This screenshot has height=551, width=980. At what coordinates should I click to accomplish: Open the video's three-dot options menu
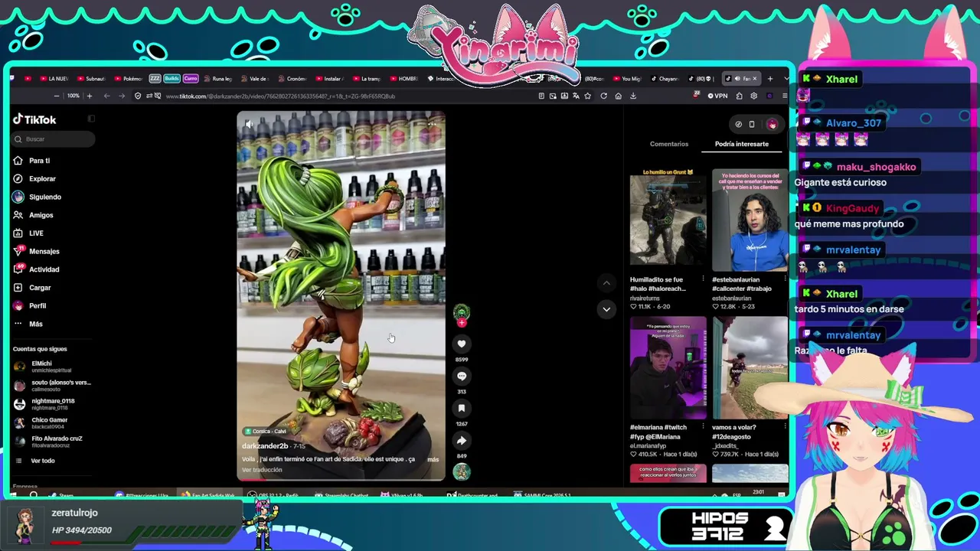[433, 124]
